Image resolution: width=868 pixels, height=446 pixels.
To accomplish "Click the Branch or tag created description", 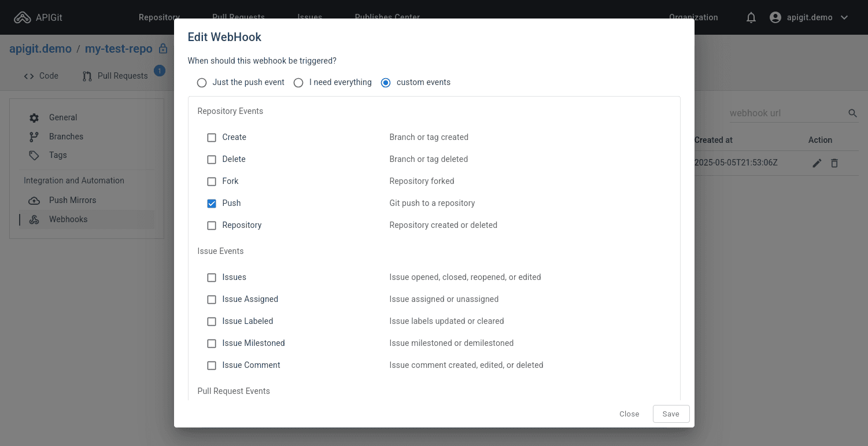I will pos(429,137).
